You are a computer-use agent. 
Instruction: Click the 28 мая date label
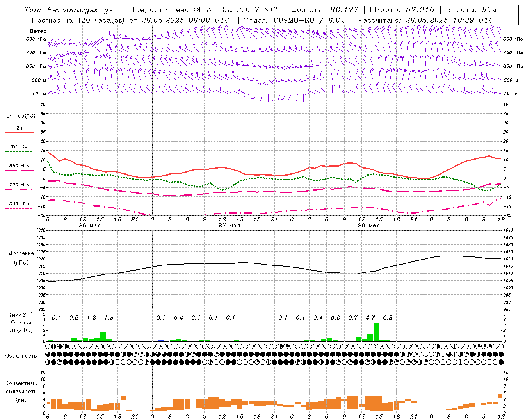[x=368, y=225]
